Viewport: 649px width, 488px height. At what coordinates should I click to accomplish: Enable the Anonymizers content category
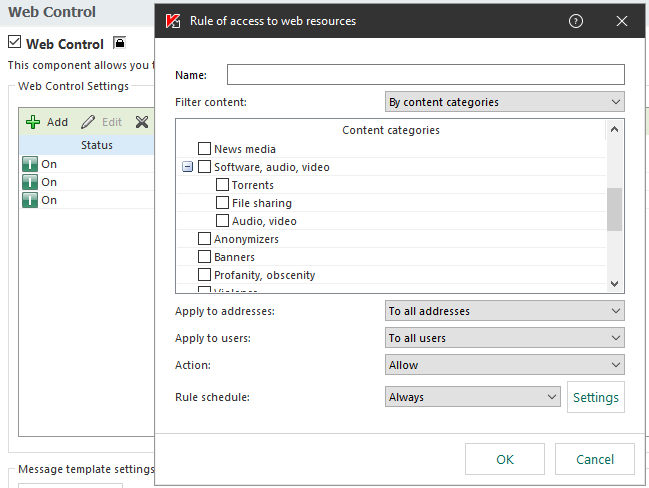click(x=205, y=239)
